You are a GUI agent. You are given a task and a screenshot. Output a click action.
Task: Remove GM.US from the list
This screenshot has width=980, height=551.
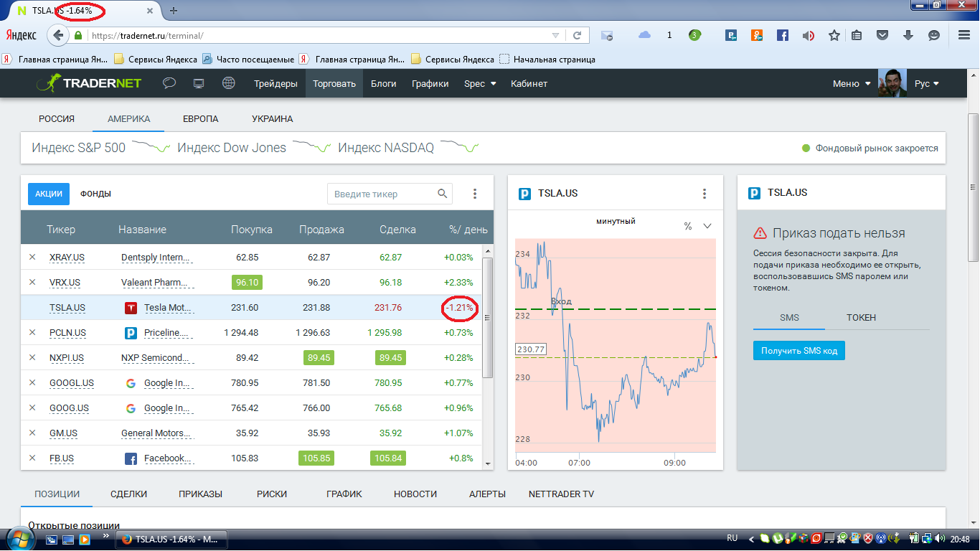click(32, 433)
